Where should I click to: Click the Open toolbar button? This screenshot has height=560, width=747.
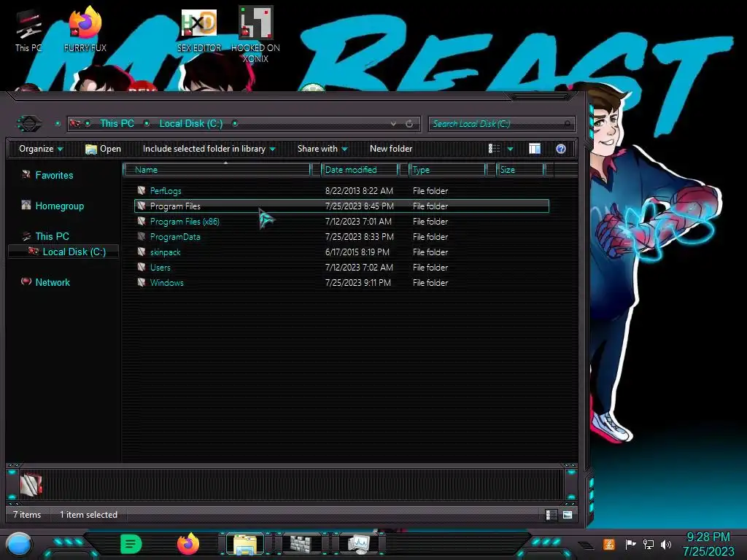pos(103,149)
